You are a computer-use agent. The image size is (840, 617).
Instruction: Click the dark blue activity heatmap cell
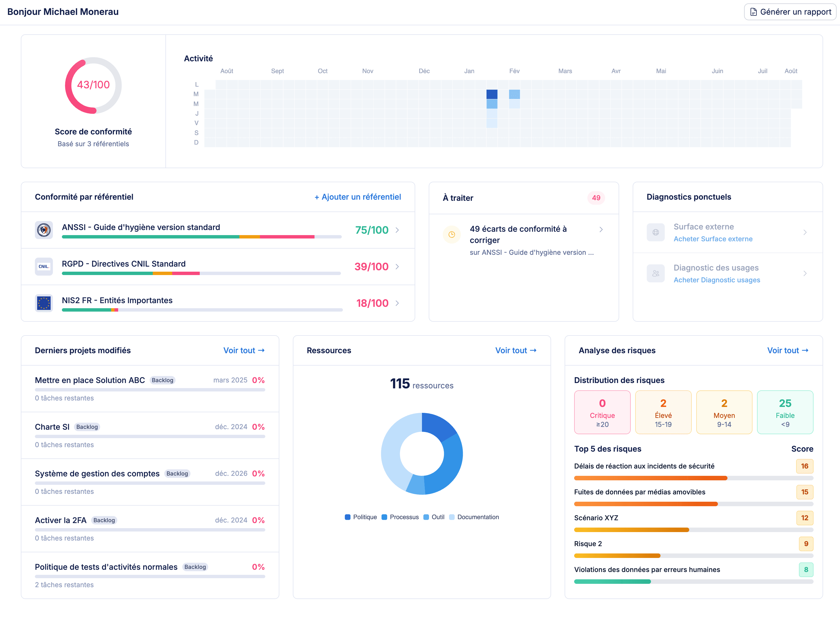[491, 94]
